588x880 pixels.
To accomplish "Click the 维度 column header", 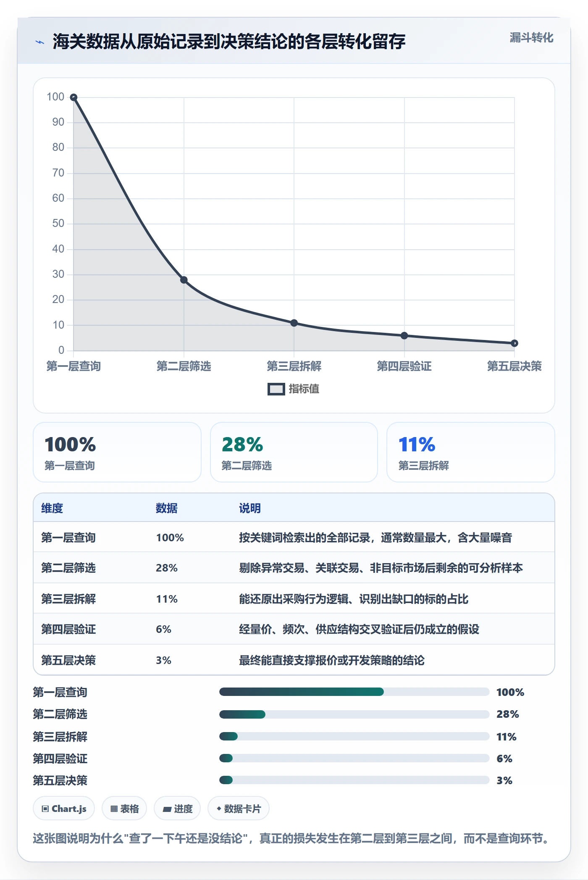I will (x=52, y=508).
